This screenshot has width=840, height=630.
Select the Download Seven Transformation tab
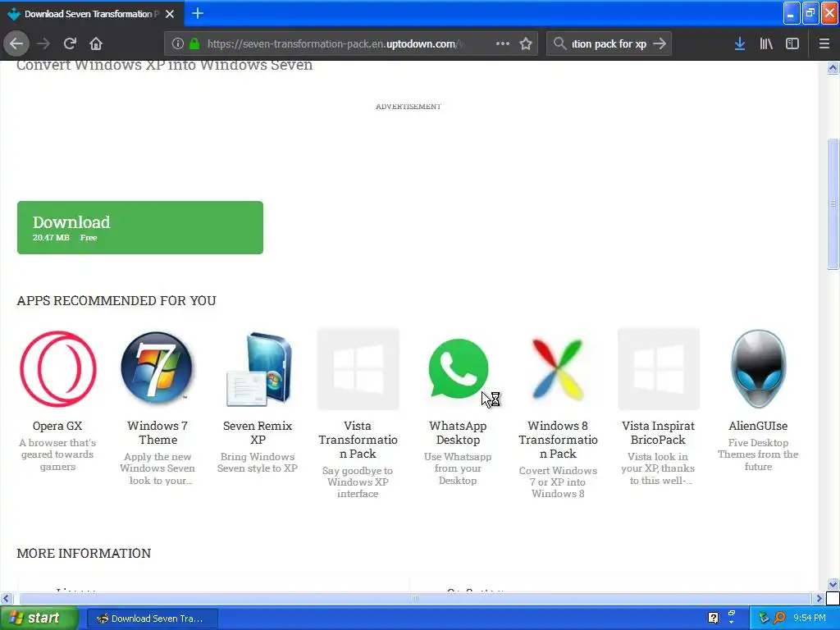(x=92, y=14)
